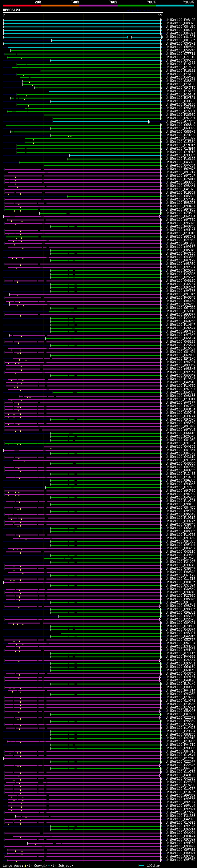197x868 pixels.
Task: Open hit UniRef100_P08475
Action: [180, 20]
